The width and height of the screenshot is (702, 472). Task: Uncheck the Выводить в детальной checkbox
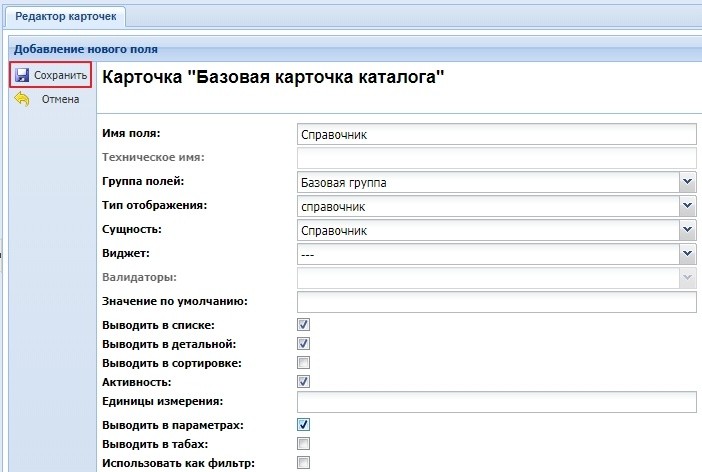[304, 344]
